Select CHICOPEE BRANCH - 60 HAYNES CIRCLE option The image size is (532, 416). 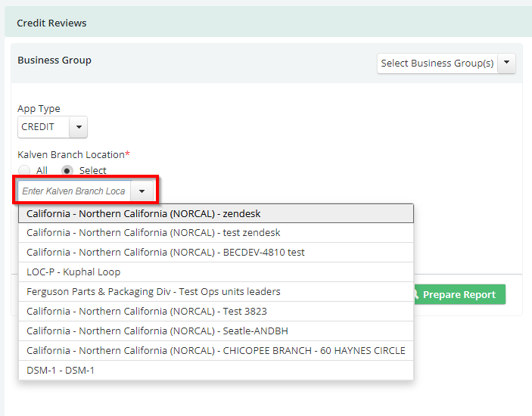[216, 350]
